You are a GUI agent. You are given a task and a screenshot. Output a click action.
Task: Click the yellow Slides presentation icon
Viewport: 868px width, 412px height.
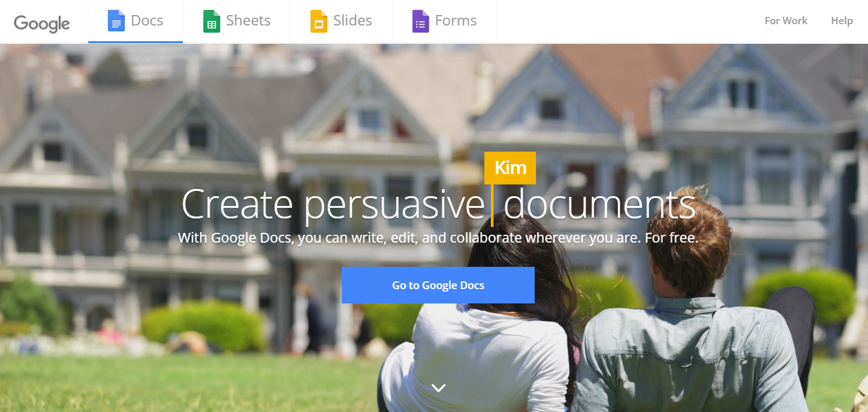point(318,21)
